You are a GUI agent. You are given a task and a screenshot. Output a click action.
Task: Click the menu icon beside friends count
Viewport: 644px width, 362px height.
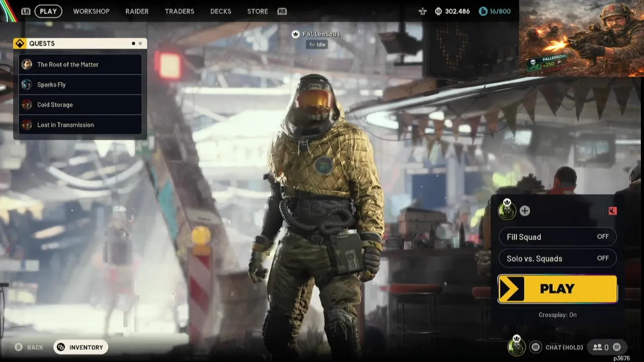click(616, 347)
